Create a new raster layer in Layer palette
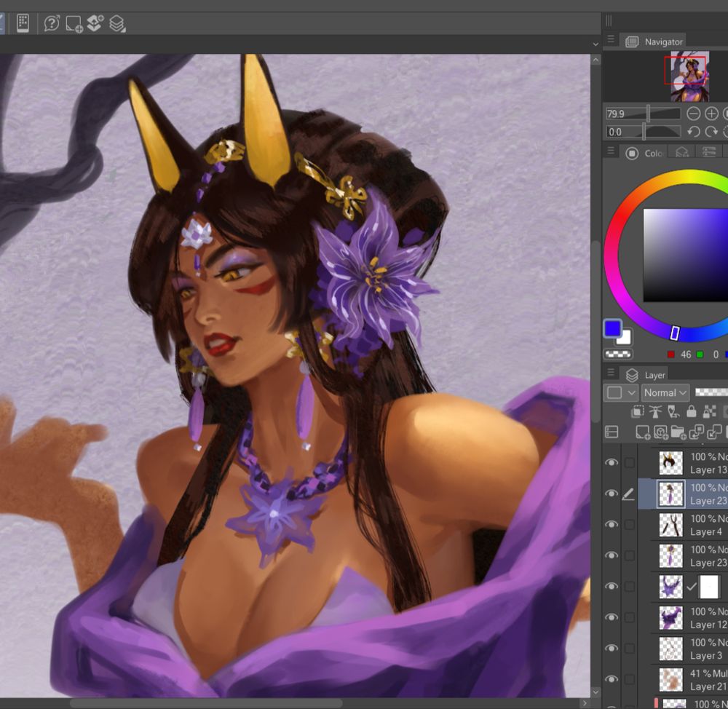 point(643,432)
